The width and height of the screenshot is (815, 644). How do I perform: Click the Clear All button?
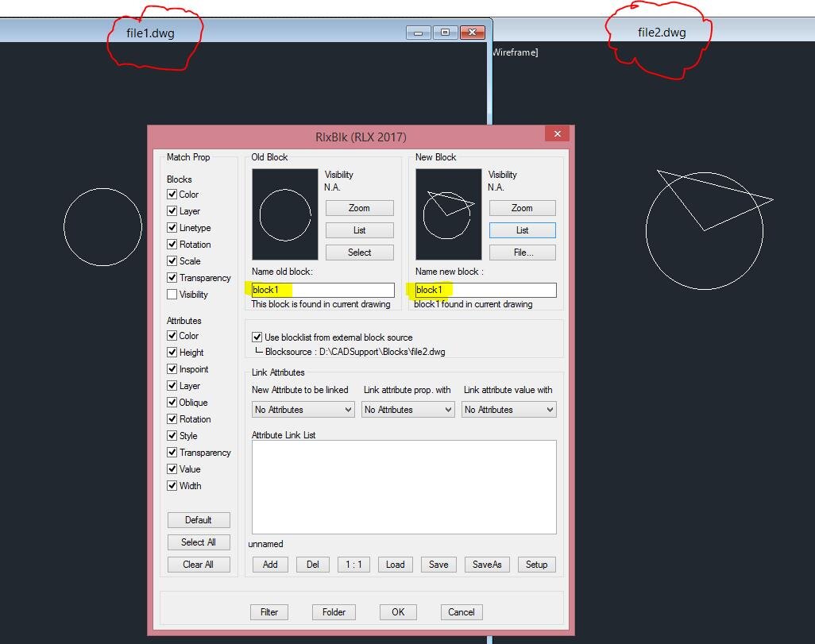(199, 565)
